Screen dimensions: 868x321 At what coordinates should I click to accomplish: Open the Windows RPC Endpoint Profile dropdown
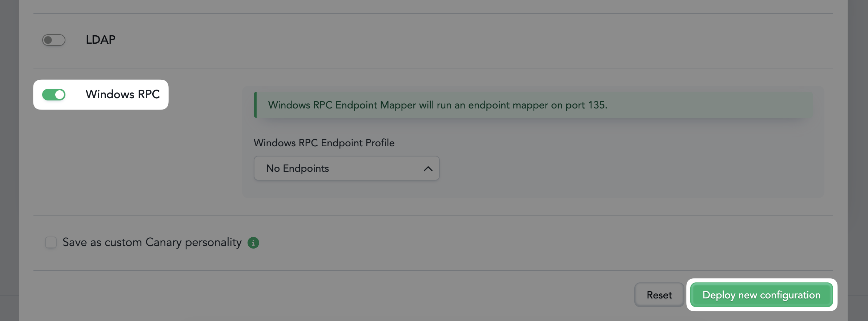click(346, 168)
